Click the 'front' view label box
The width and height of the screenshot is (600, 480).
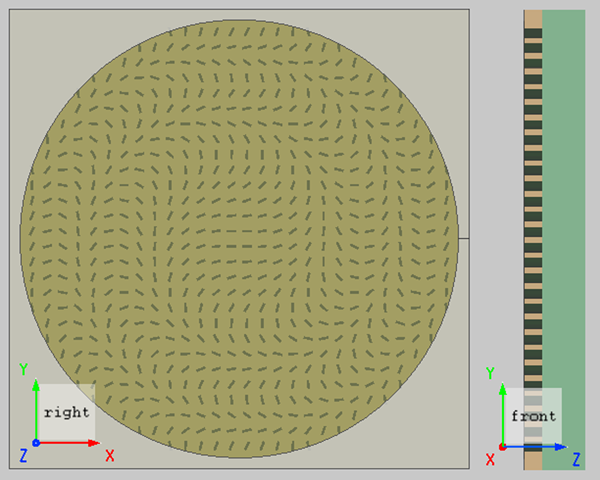533,416
